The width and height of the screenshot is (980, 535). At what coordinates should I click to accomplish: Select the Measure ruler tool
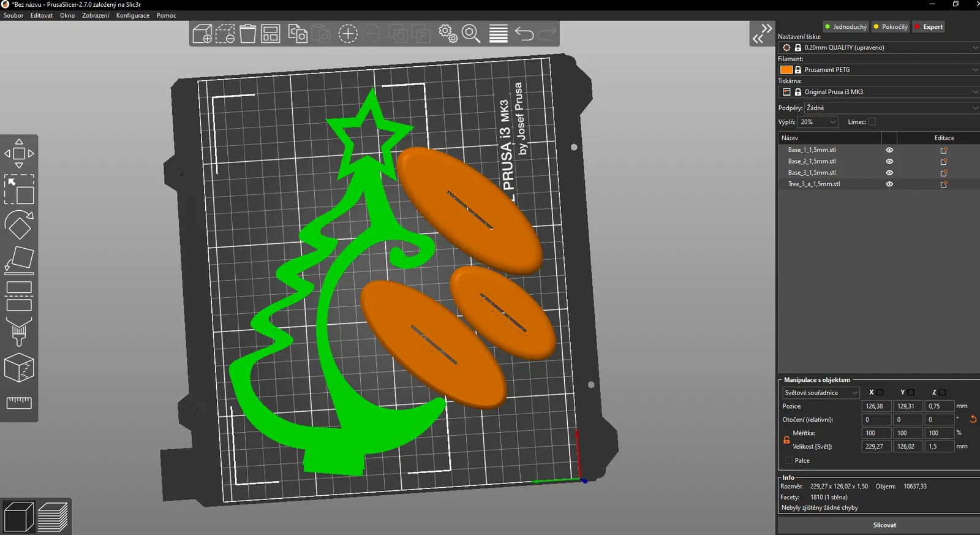19,402
